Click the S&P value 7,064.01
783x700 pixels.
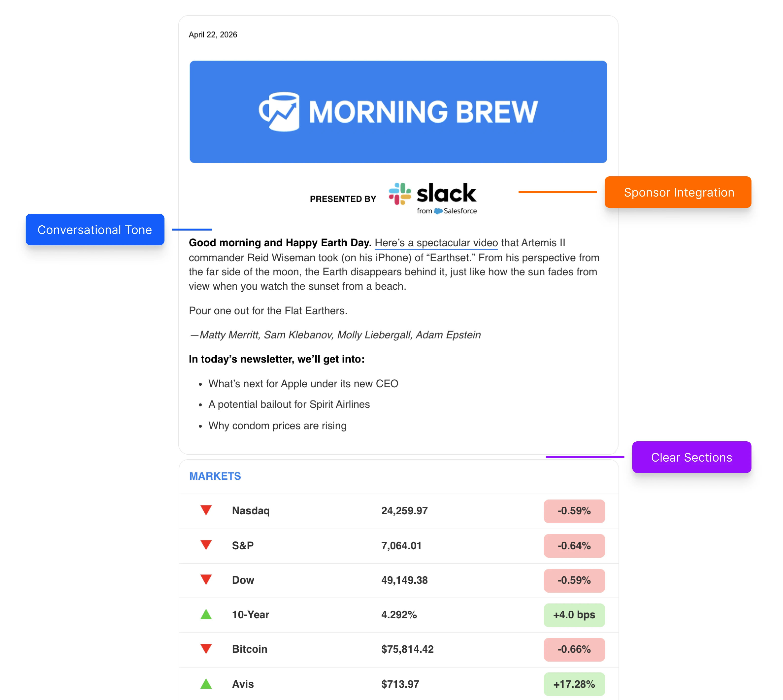tap(401, 546)
